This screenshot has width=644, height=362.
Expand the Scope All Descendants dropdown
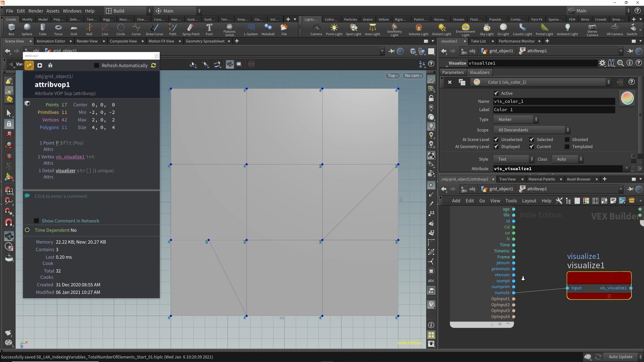click(x=531, y=130)
